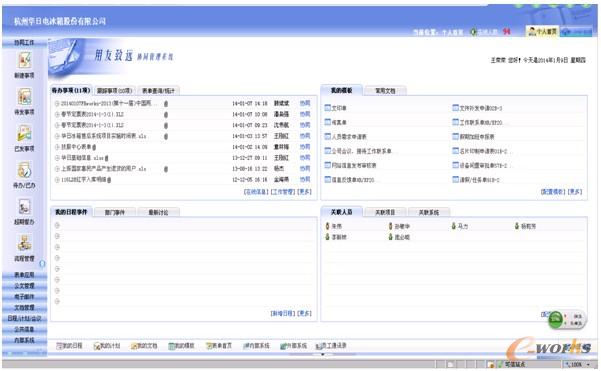Open the 超期督办 sidebar icon

click(25, 207)
